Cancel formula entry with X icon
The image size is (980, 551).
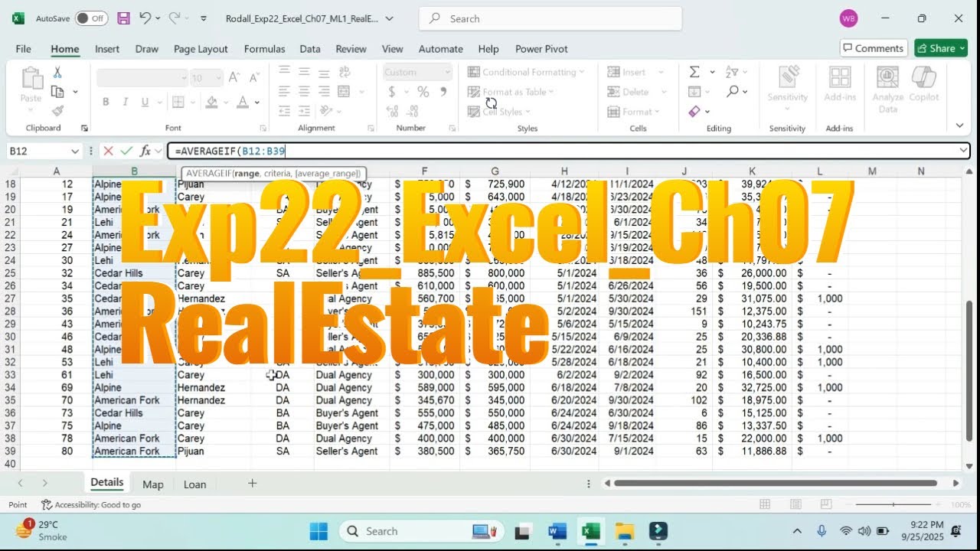coord(108,152)
